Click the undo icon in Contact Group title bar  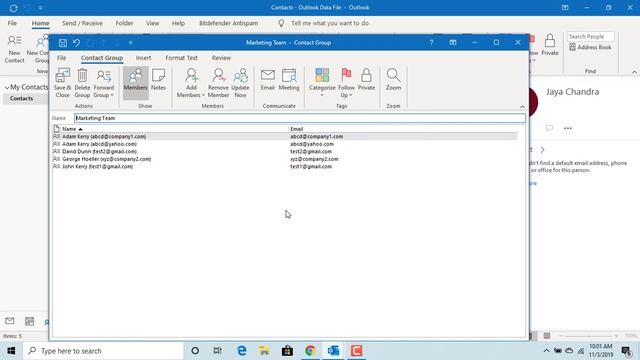(76, 42)
